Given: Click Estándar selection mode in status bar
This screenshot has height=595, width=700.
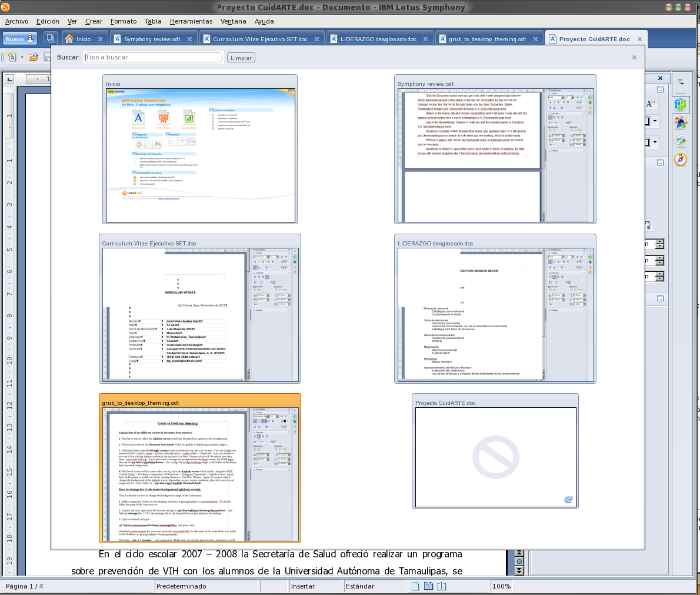Looking at the screenshot, I should pyautogui.click(x=360, y=586).
